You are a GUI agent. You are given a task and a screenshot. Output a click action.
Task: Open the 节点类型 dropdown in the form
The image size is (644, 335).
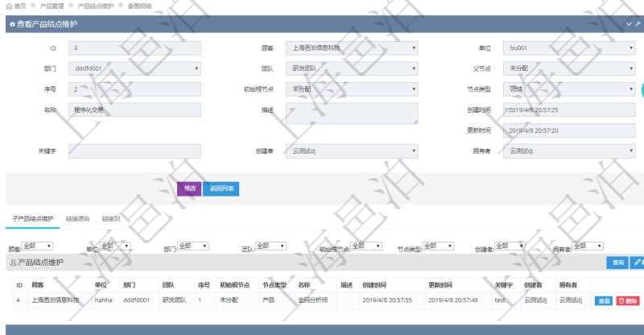click(569, 89)
